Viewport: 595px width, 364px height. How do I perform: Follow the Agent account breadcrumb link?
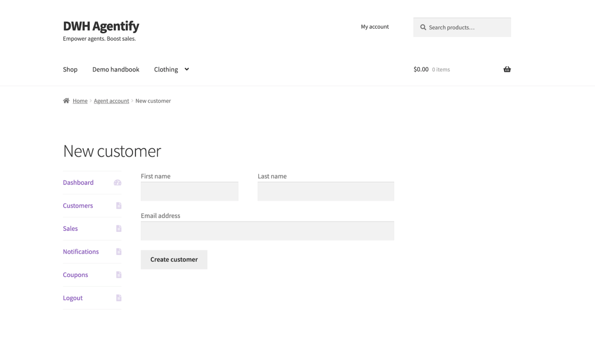pos(111,101)
